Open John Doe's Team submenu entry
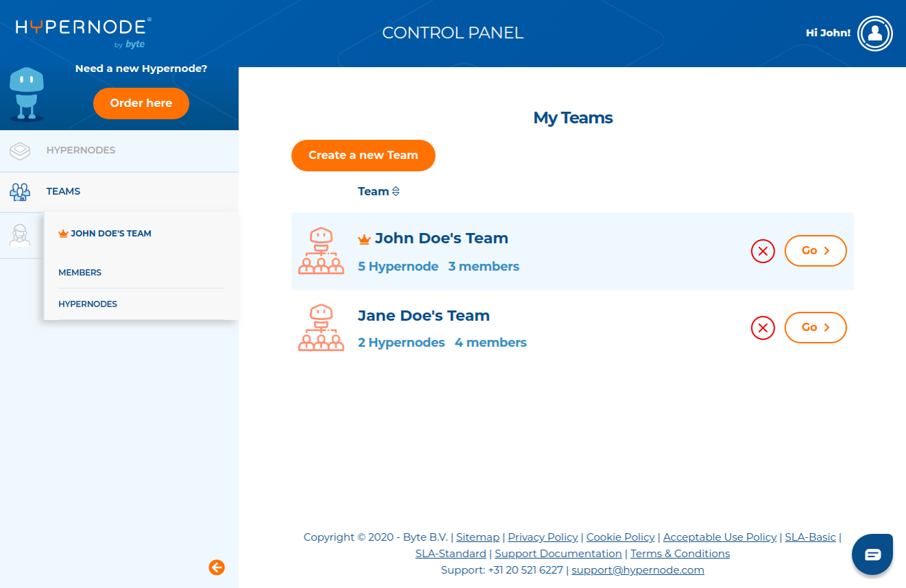Viewport: 906px width, 588px height. (x=110, y=234)
